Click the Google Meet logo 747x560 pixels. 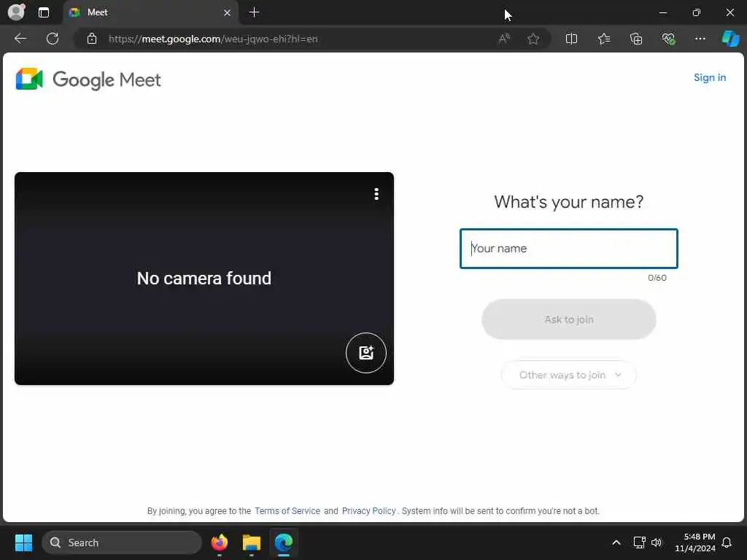[x=88, y=79]
